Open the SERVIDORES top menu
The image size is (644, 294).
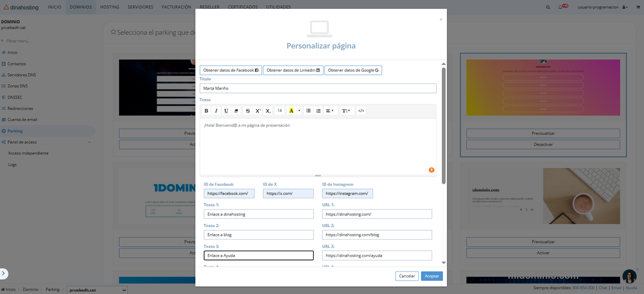tap(140, 7)
